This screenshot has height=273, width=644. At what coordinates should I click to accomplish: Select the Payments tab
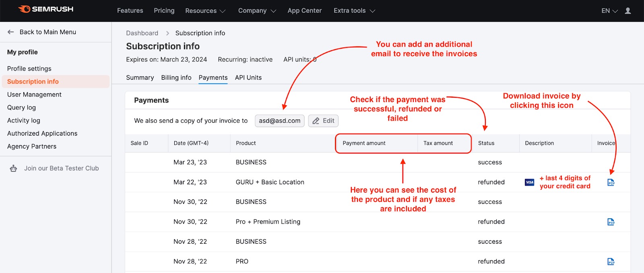[213, 78]
